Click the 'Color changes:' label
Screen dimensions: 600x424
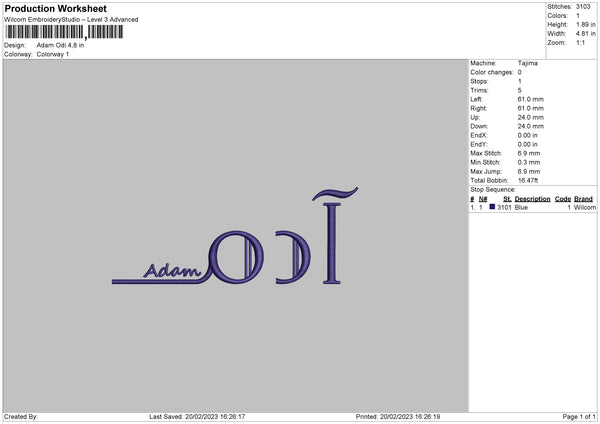492,72
